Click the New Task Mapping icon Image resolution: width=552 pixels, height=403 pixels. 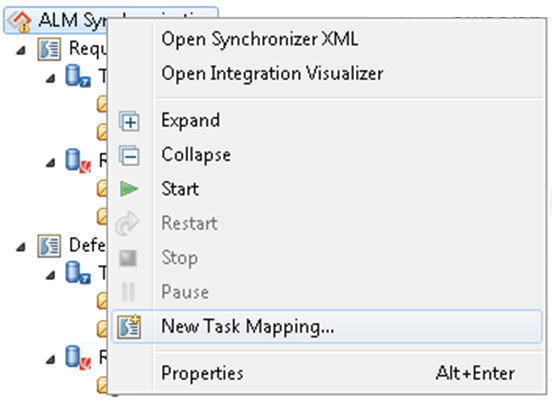click(129, 327)
